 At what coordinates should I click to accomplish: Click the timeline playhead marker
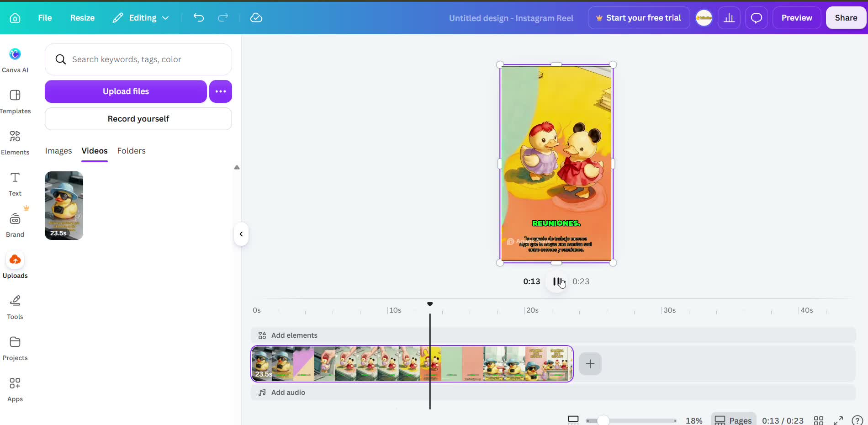pos(430,304)
